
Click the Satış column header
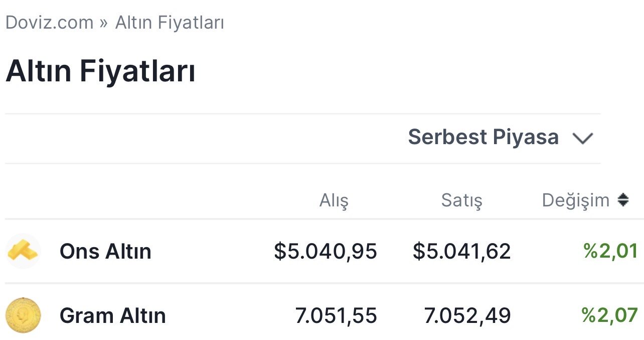(x=461, y=201)
